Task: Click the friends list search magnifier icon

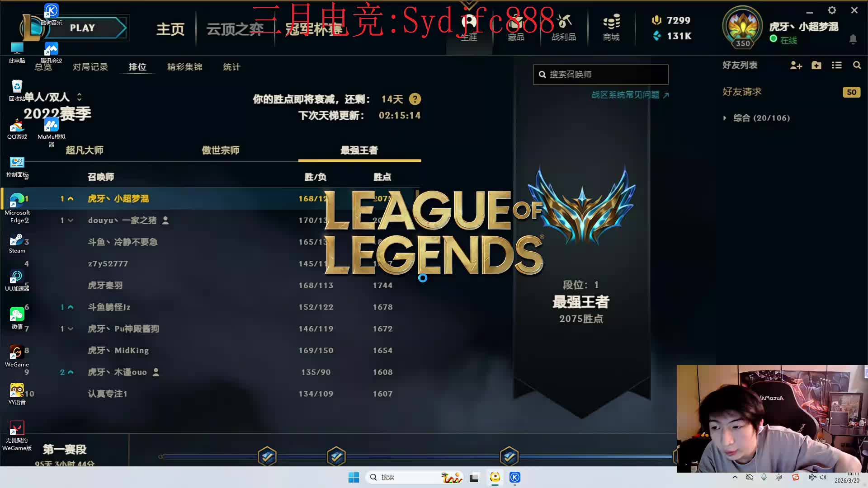Action: point(857,66)
